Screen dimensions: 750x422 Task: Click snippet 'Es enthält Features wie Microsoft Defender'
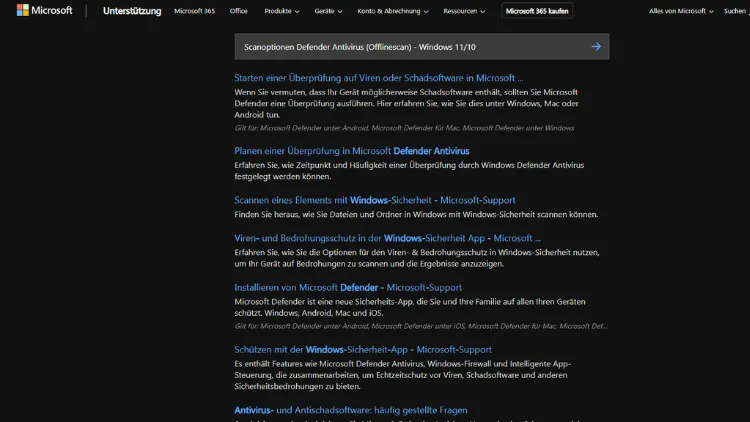(x=403, y=375)
